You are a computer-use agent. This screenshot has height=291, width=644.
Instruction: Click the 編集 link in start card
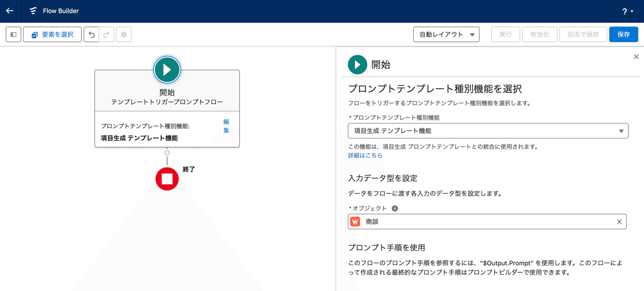[226, 126]
